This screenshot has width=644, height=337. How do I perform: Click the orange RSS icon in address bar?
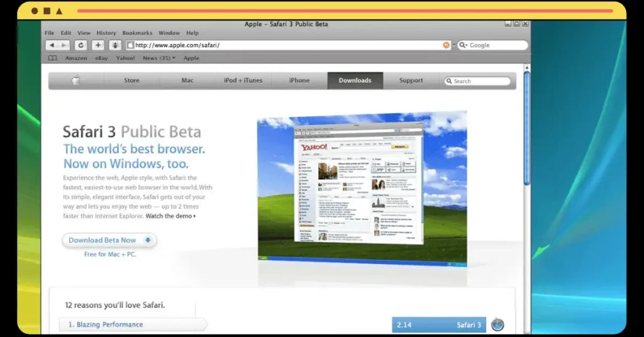pyautogui.click(x=447, y=45)
